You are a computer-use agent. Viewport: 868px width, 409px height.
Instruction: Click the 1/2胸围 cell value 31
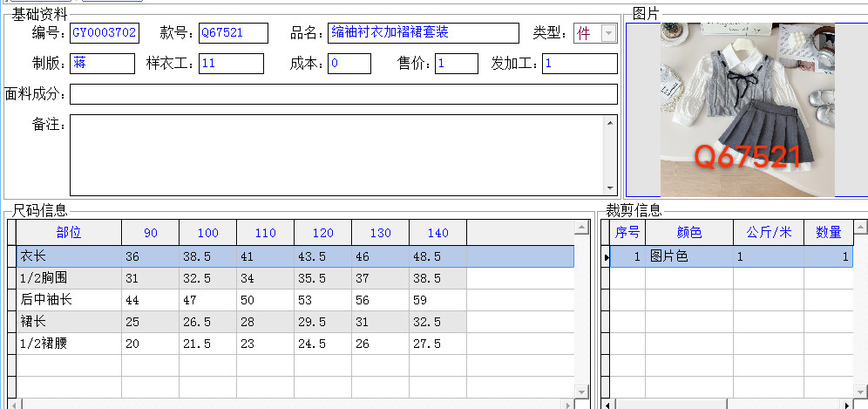point(151,278)
